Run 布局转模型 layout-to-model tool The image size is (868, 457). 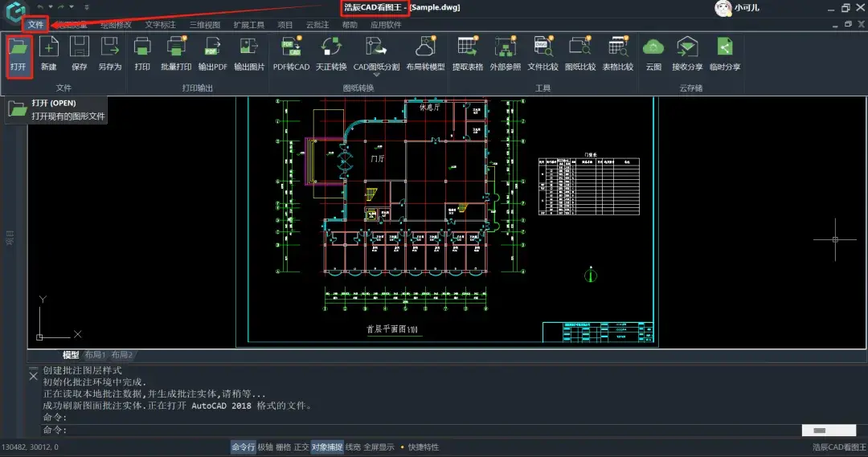[425, 55]
